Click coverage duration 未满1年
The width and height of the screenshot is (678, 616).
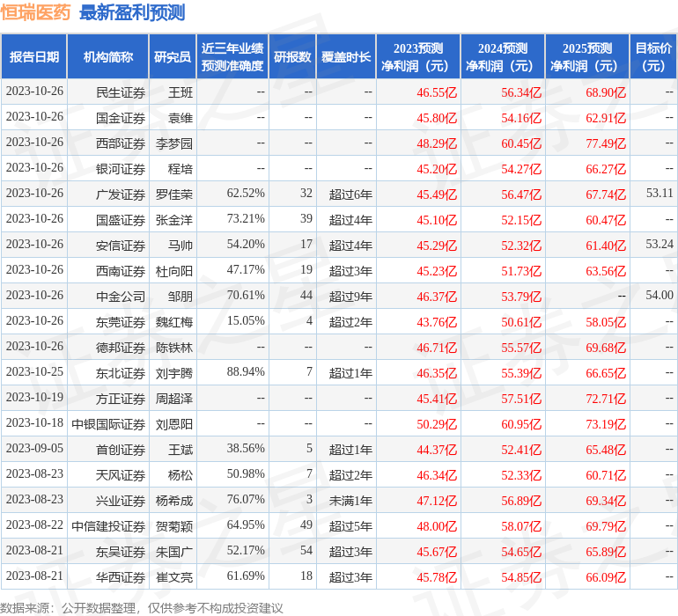pos(350,501)
